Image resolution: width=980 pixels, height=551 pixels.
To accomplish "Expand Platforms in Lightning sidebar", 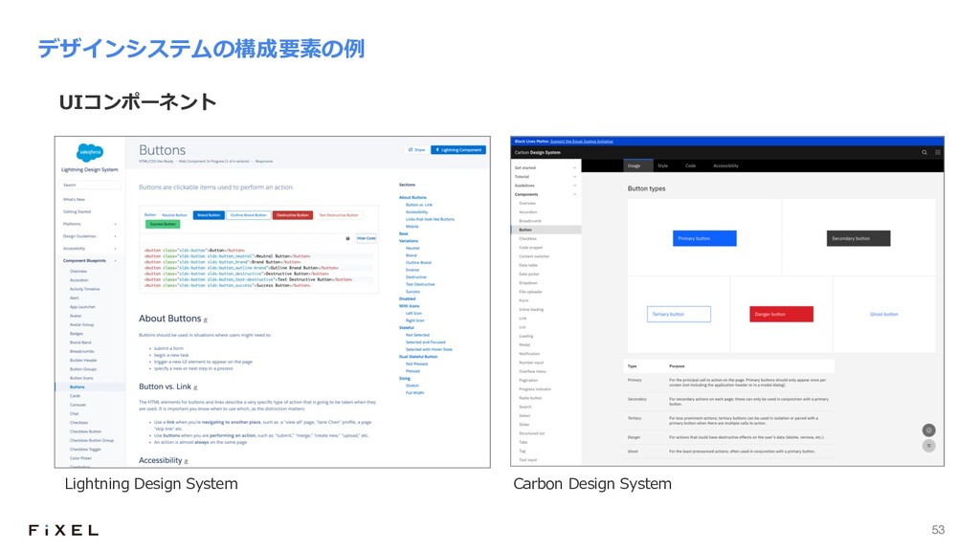I will (x=115, y=224).
